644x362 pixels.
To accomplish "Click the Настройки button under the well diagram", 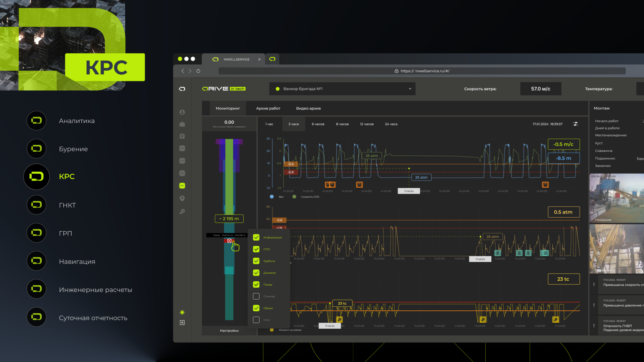I will click(x=229, y=331).
